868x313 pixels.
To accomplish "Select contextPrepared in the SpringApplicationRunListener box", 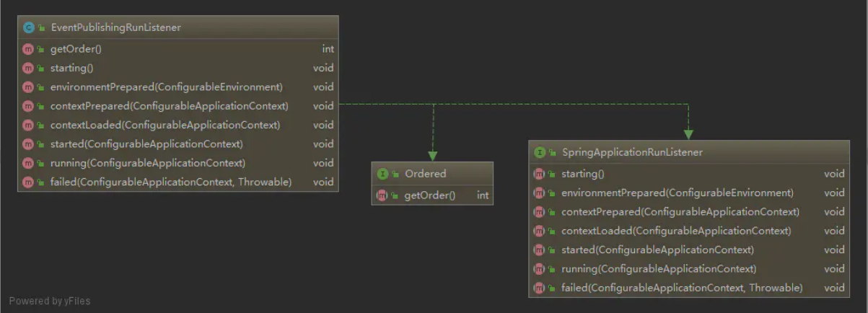I will coord(680,212).
